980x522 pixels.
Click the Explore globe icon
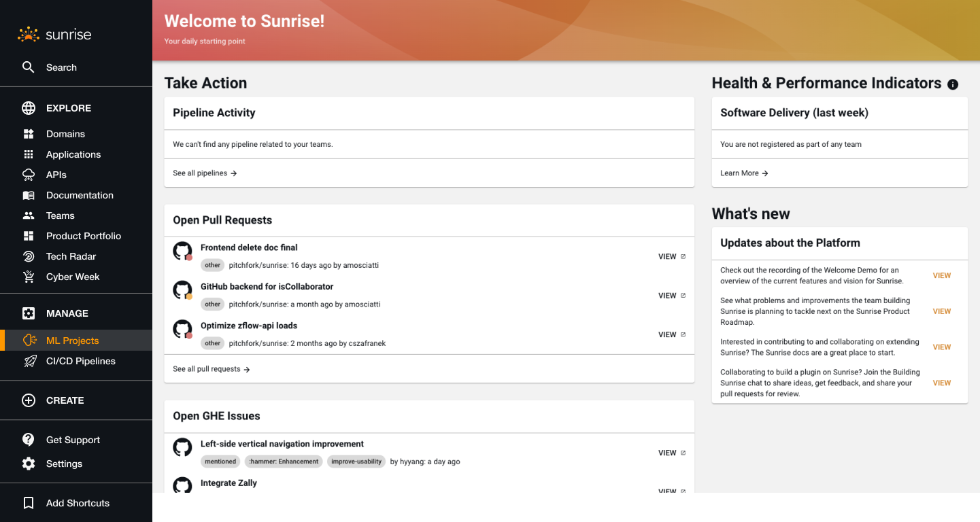pyautogui.click(x=29, y=108)
